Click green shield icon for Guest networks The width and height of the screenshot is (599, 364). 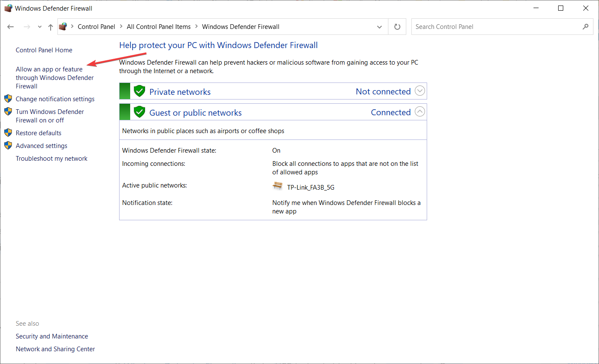[x=140, y=112]
